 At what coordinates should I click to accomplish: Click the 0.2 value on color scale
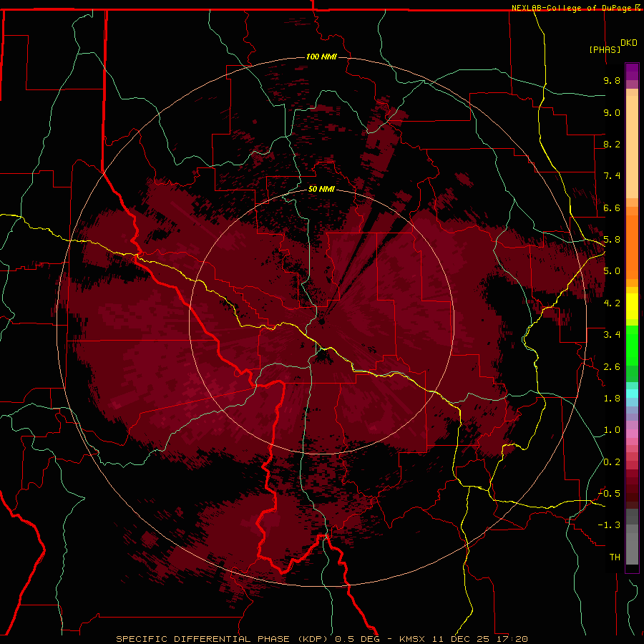coord(612,462)
